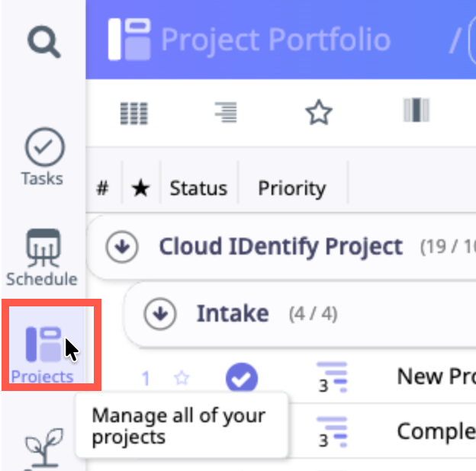This screenshot has height=471, width=476.
Task: Open the search magnifier icon
Action: coord(43,41)
